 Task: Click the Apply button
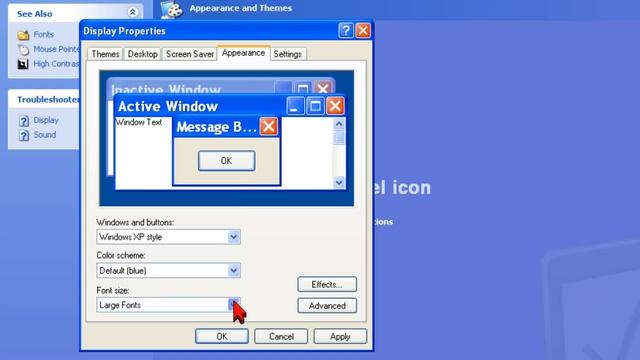tap(340, 336)
